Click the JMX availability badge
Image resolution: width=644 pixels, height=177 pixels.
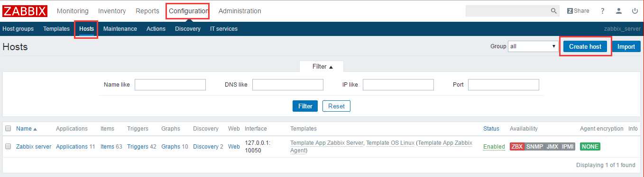point(552,147)
